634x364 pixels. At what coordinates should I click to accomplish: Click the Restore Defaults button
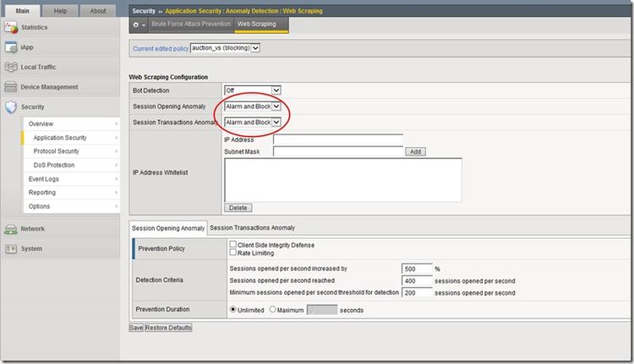pyautogui.click(x=168, y=327)
